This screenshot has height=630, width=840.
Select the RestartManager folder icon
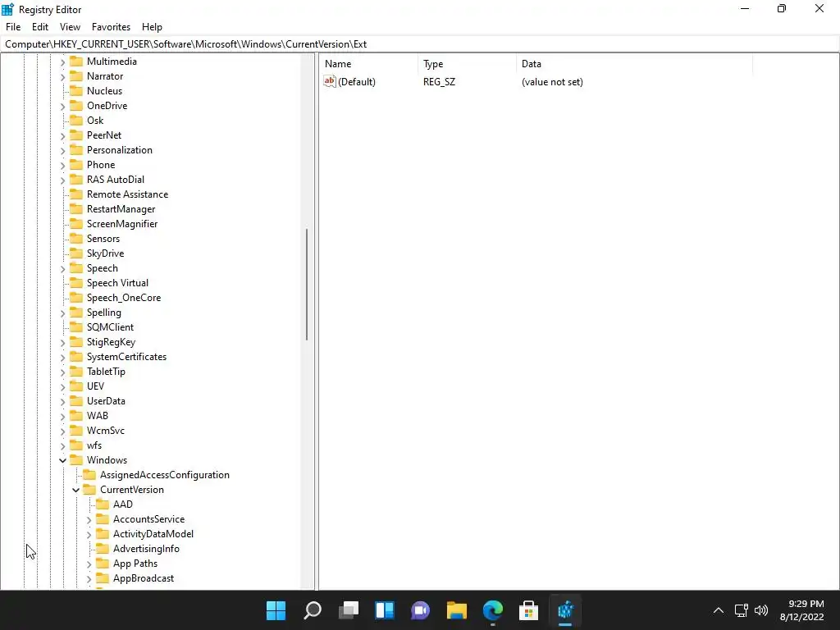pyautogui.click(x=76, y=208)
